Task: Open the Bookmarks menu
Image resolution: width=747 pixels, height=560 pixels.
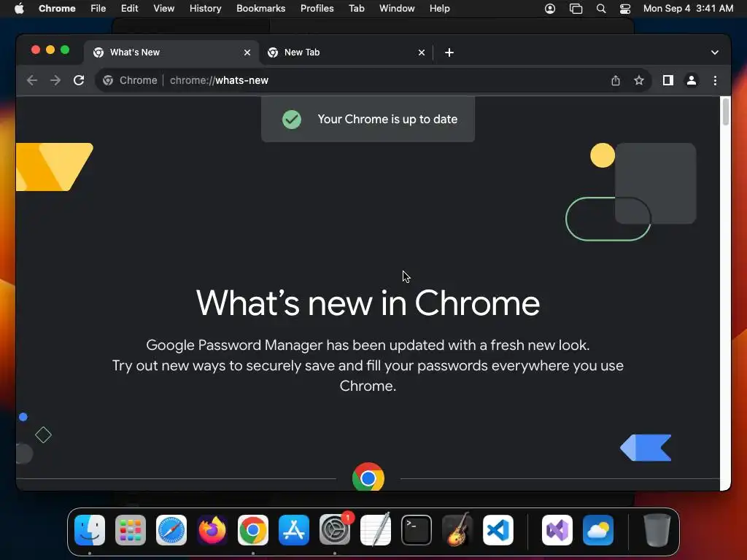Action: tap(261, 9)
